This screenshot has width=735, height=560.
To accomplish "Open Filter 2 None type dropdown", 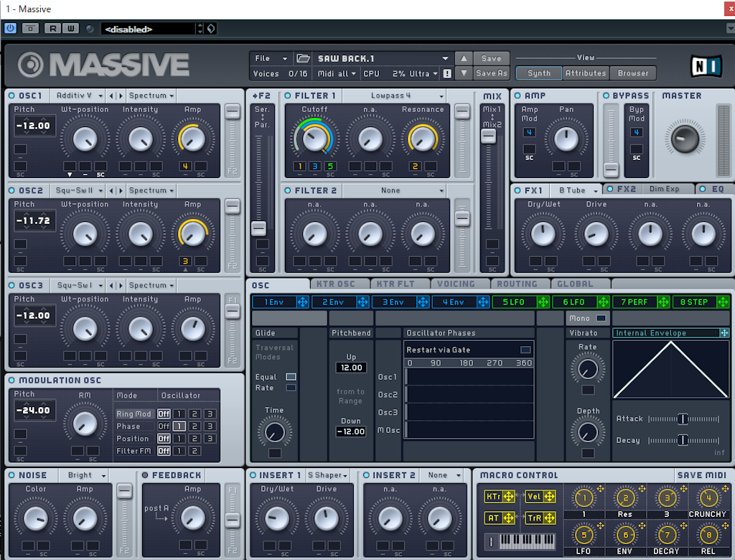I will coord(394,190).
